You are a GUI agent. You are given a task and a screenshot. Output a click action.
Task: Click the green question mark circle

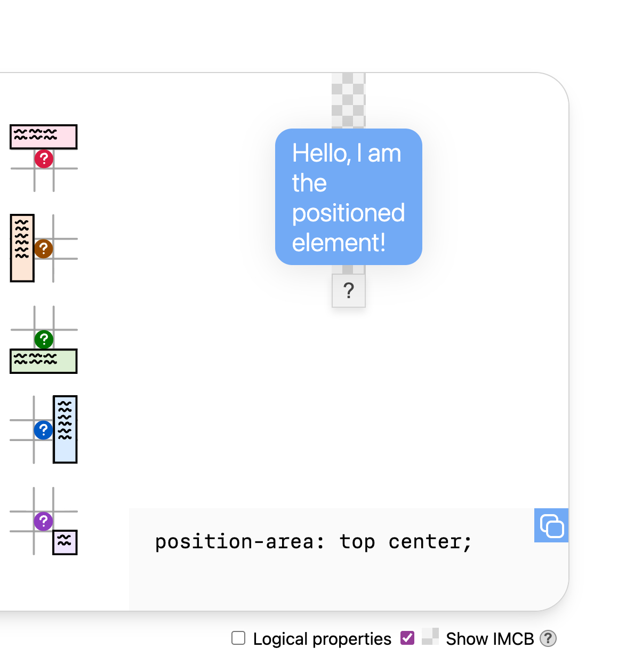click(44, 339)
